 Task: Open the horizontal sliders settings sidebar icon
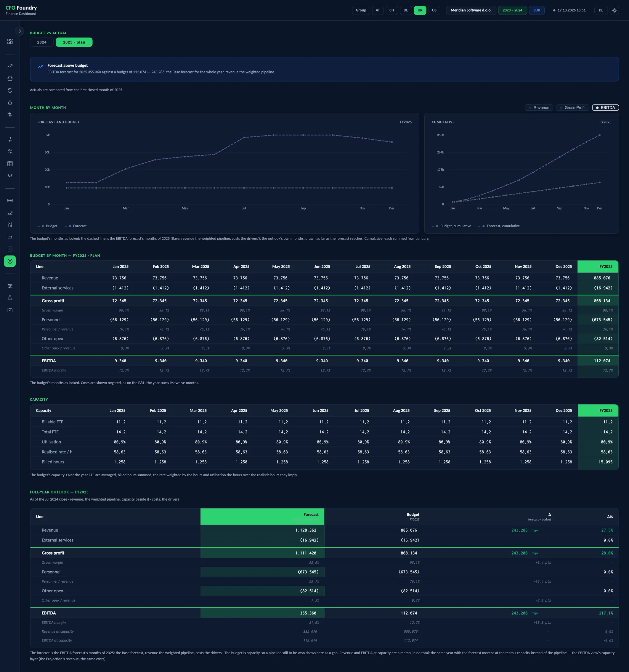(x=10, y=286)
